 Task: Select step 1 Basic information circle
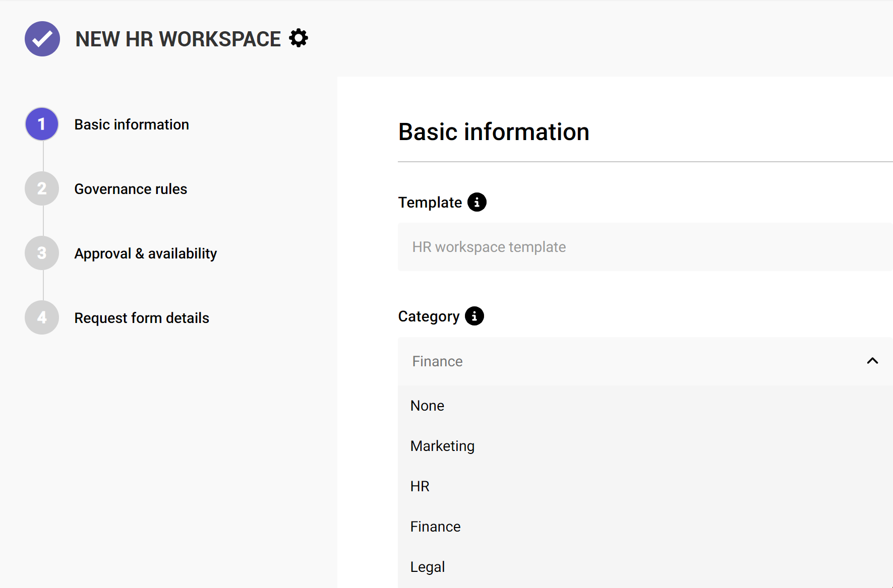(41, 124)
